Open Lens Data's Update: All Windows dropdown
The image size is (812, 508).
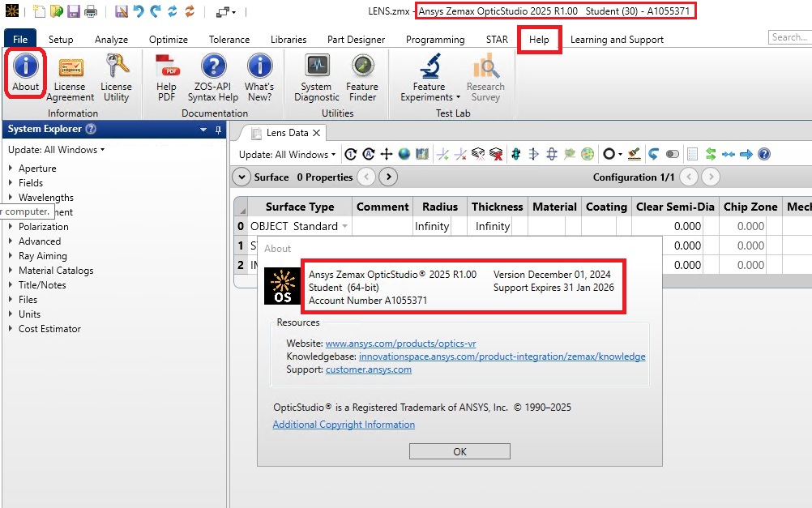[x=288, y=154]
